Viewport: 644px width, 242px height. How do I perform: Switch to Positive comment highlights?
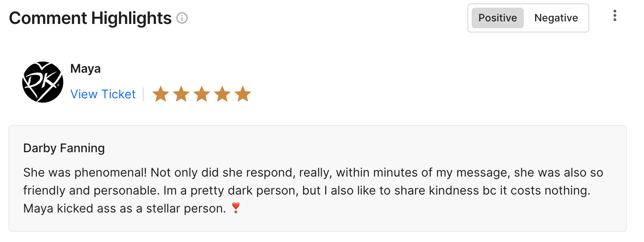point(497,18)
